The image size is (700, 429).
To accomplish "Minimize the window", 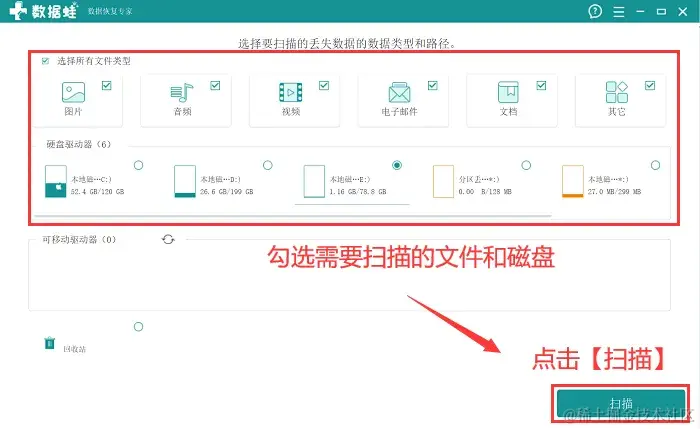I will pos(640,11).
